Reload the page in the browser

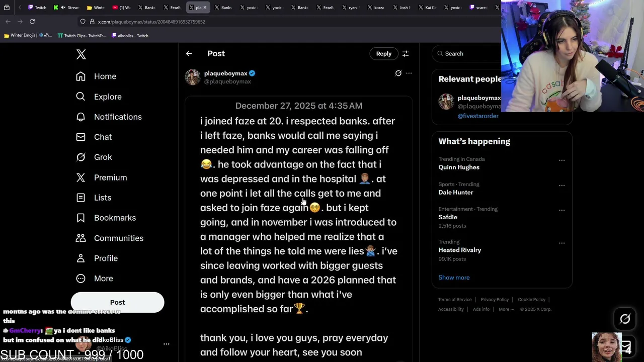(32, 22)
